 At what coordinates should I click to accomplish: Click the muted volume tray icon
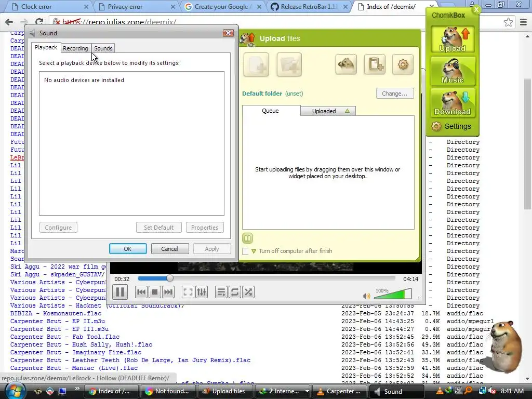click(x=493, y=391)
